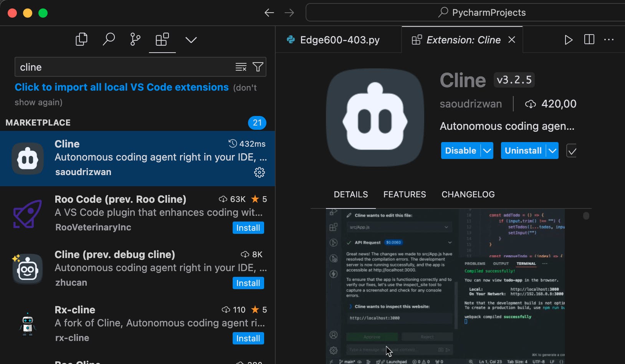Open the gear menu for Cline extension

tap(260, 172)
